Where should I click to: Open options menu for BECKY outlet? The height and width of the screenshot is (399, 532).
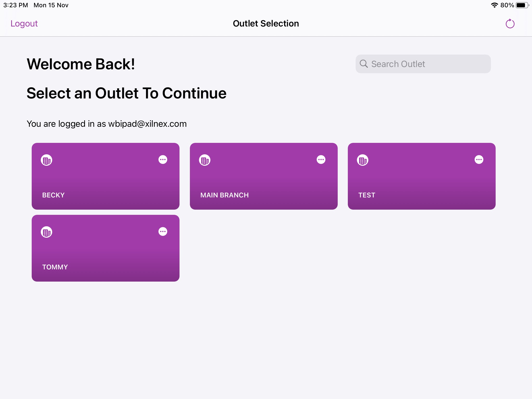pyautogui.click(x=163, y=159)
